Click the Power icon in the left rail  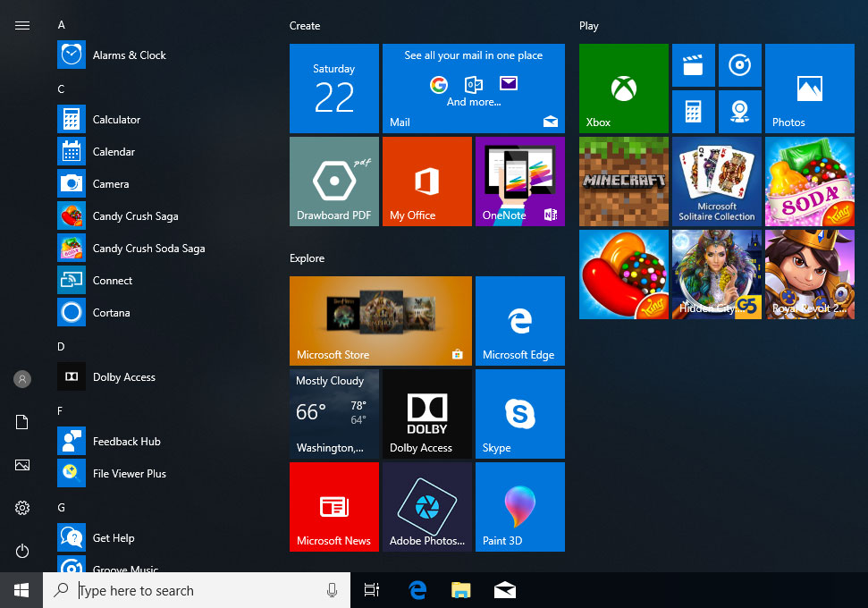tap(22, 551)
